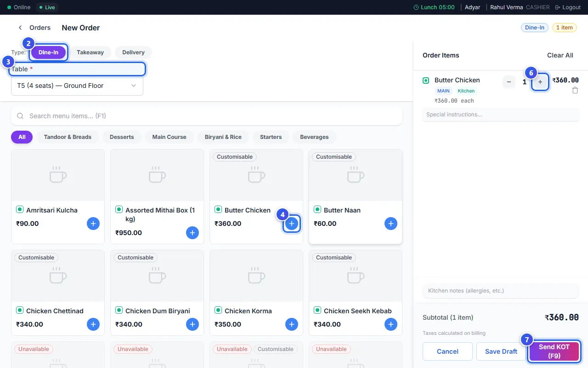This screenshot has width=588, height=368.
Task: Focus the Search menu items field
Action: [207, 116]
